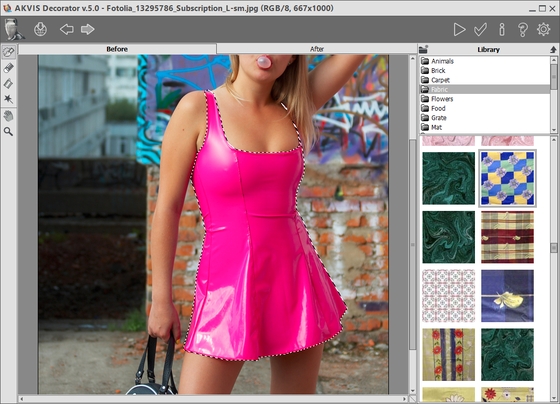The width and height of the screenshot is (560, 404).
Task: Open an image with the download globe icon
Action: point(40,29)
